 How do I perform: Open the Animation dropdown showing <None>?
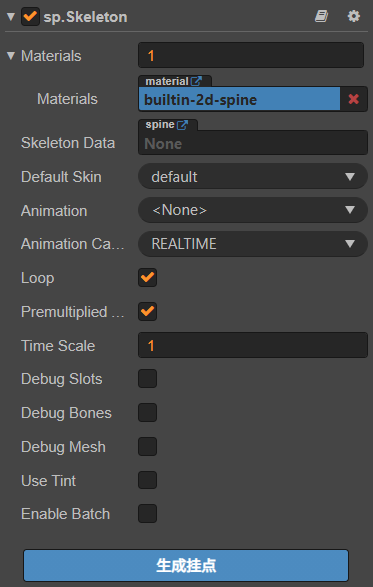tap(253, 210)
